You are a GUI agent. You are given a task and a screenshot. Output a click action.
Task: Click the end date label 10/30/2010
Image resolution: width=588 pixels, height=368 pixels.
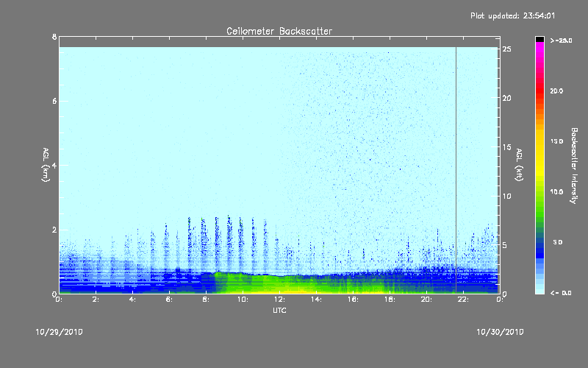500,332
